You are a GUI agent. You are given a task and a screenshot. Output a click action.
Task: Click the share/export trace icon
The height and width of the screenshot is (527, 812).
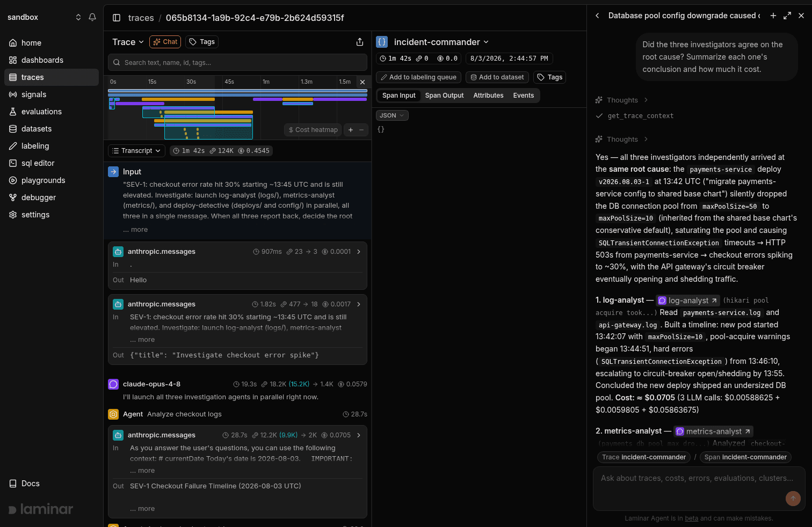tap(360, 42)
